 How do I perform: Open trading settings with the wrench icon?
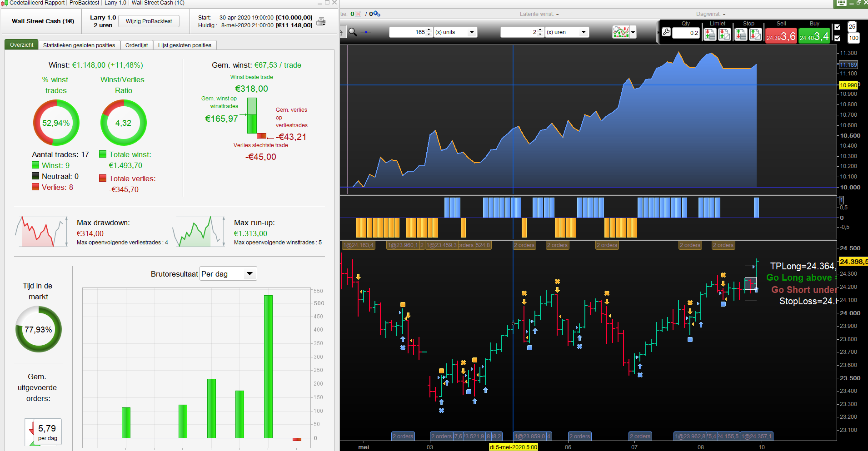666,32
